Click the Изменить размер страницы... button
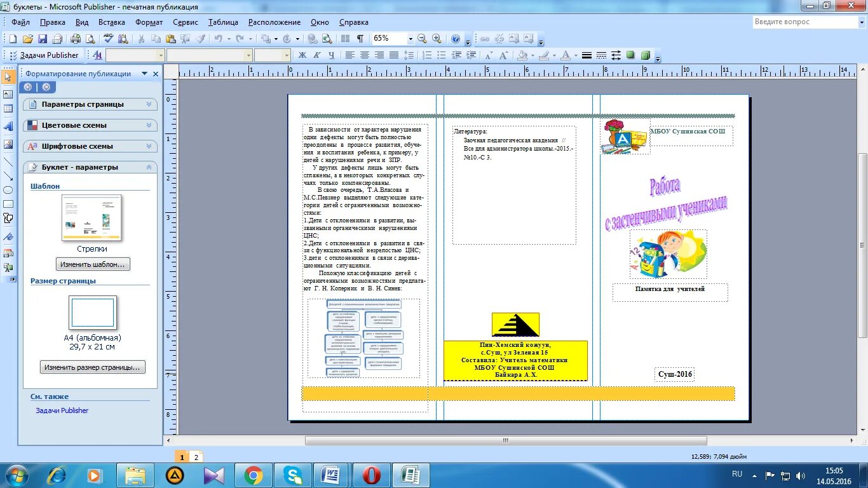Screen dimensions: 868x488 [x=92, y=367]
